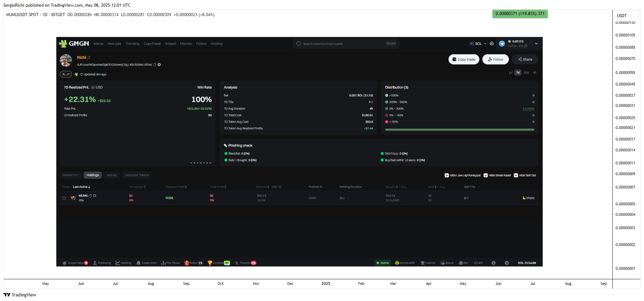
Task: Switch to the Holdings tab
Action: click(x=93, y=175)
